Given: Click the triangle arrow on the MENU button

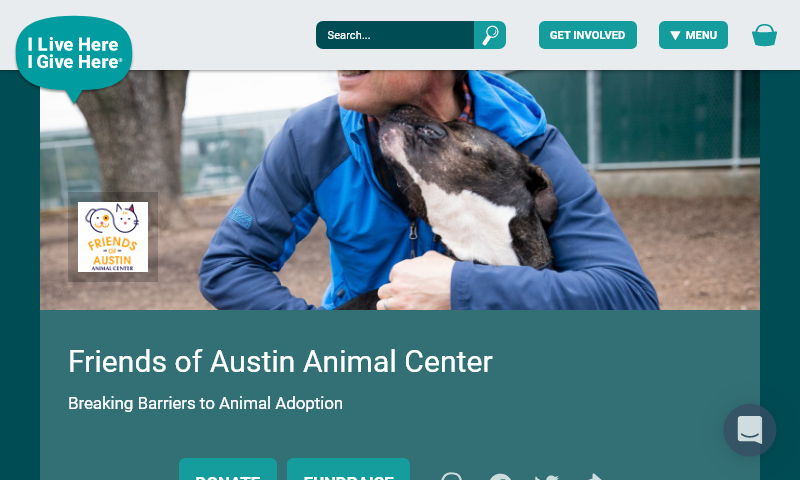Looking at the screenshot, I should 675,35.
